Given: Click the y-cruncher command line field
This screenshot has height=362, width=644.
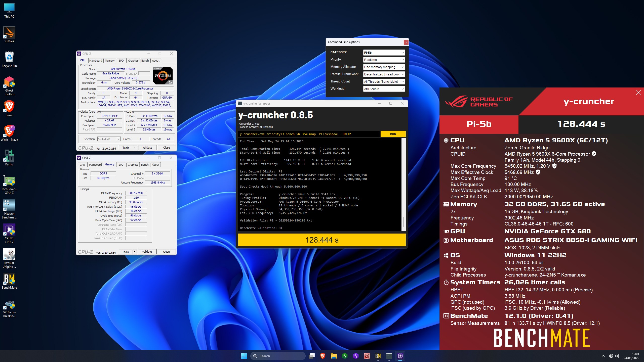Looking at the screenshot, I should [309, 134].
